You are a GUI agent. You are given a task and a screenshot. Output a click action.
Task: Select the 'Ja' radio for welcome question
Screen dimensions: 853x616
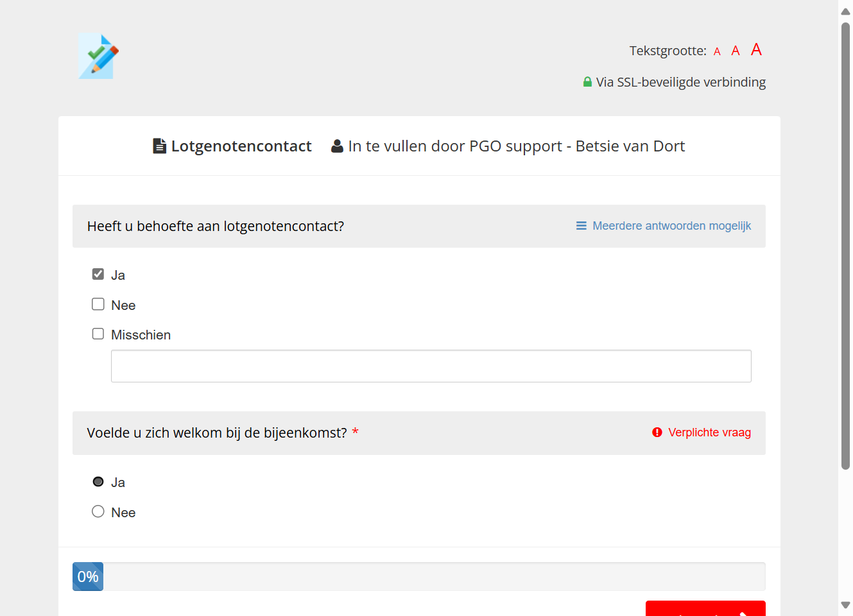pyautogui.click(x=98, y=481)
